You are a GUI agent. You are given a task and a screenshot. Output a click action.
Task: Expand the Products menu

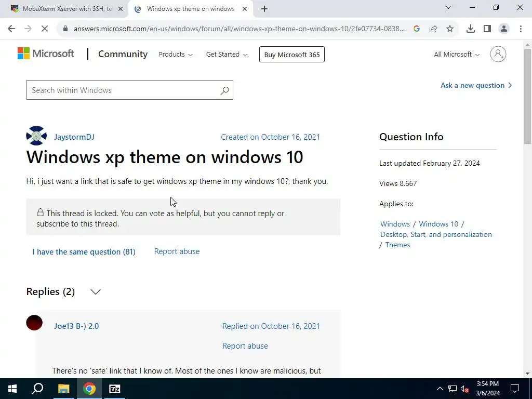tap(176, 54)
